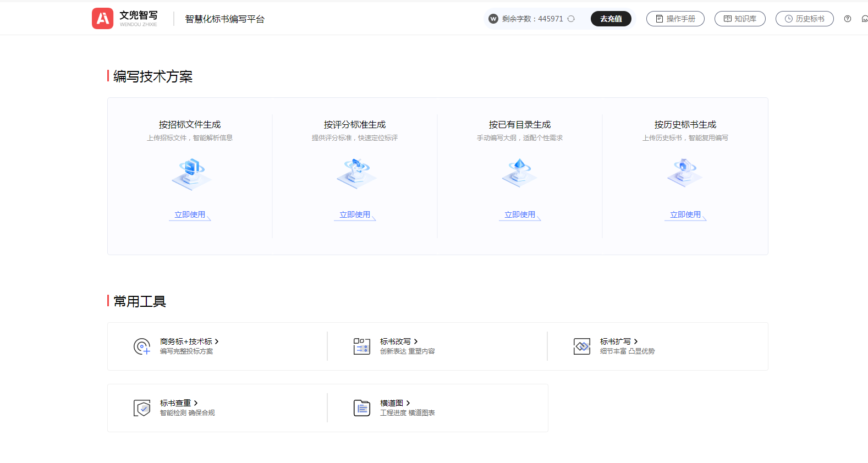The width and height of the screenshot is (868, 463).
Task: Click 立即使用 under 按已有目录生成
Action: pyautogui.click(x=520, y=215)
